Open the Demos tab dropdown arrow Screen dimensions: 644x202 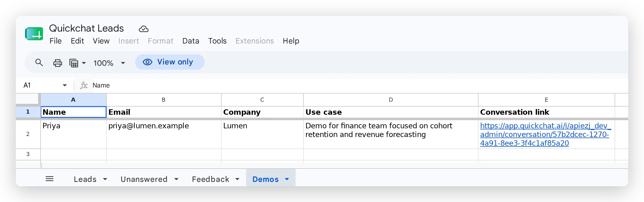[287, 179]
